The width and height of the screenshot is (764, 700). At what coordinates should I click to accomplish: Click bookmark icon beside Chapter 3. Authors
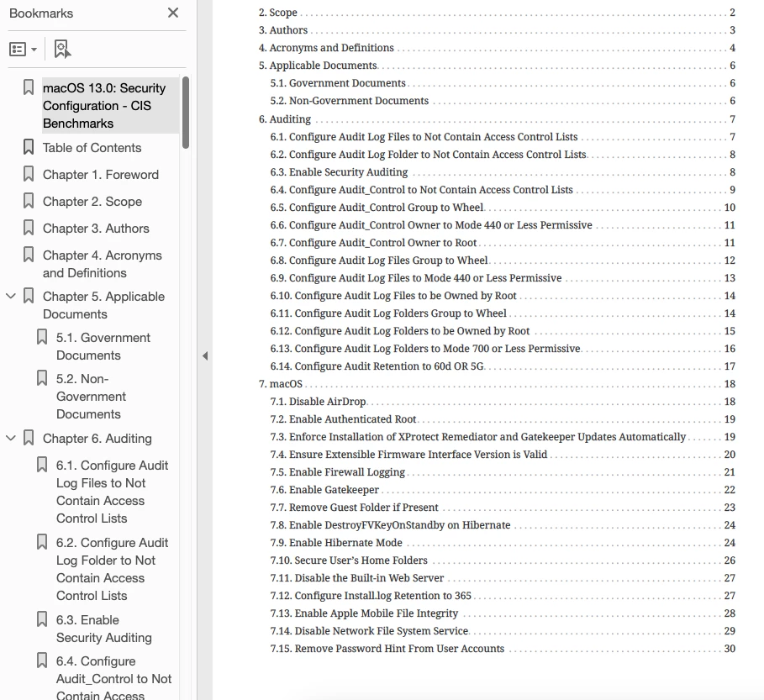pyautogui.click(x=29, y=228)
